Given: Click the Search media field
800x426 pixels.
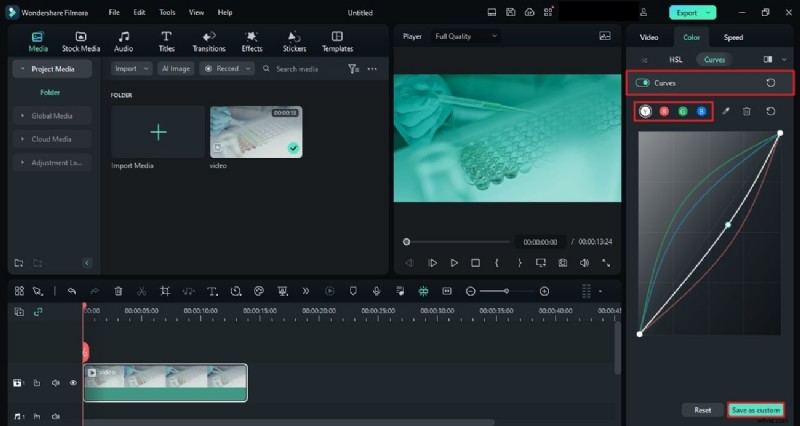Looking at the screenshot, I should click(x=297, y=69).
